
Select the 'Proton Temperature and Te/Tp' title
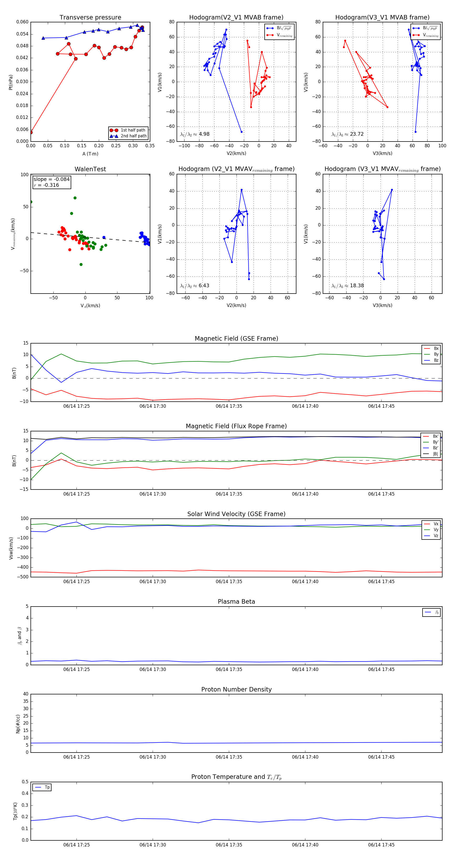tap(236, 777)
